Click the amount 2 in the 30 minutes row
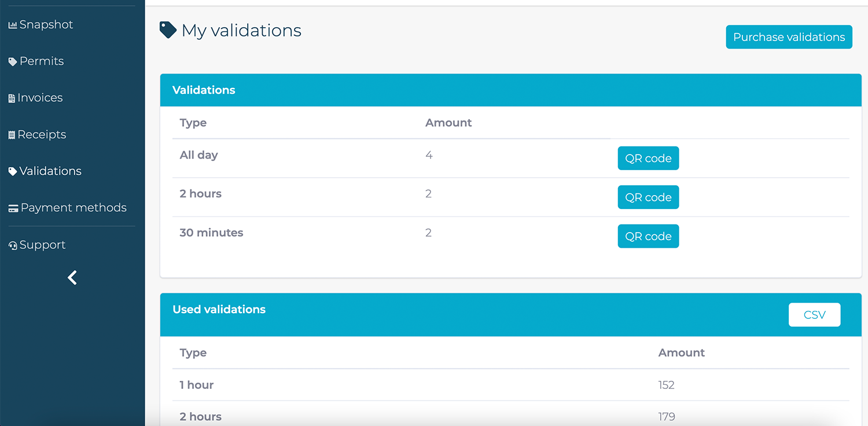Screen dimensions: 868x426 tap(428, 233)
